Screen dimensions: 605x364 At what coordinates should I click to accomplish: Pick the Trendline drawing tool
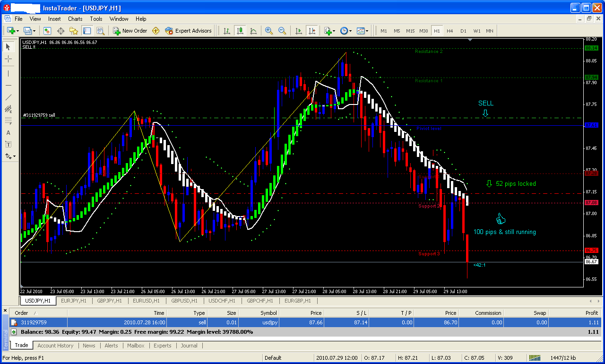click(x=8, y=97)
